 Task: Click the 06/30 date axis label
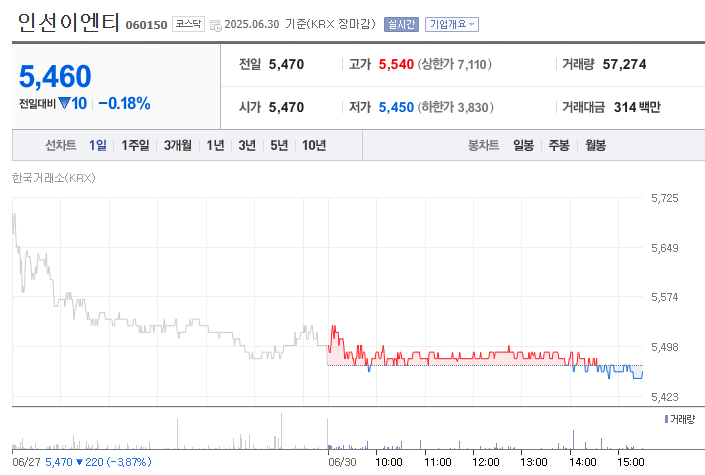tap(342, 462)
